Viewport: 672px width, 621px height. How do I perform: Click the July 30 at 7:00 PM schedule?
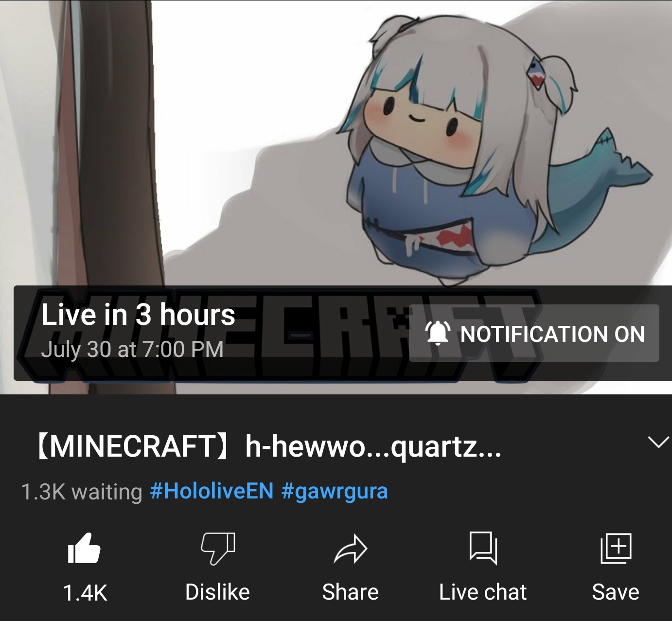tap(132, 349)
